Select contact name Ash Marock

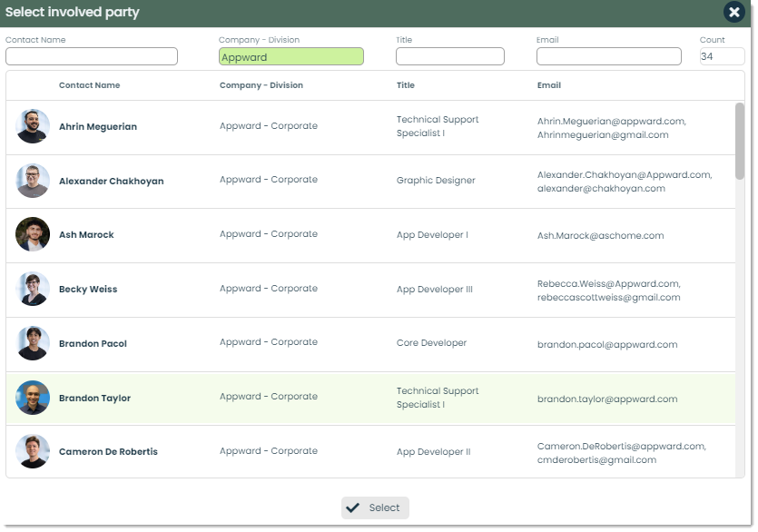coord(86,235)
